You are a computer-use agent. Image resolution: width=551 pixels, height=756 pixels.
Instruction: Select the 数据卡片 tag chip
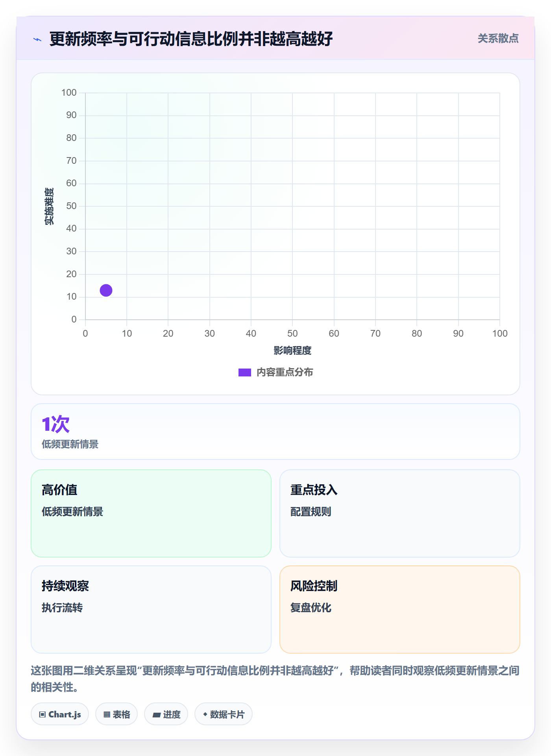224,714
